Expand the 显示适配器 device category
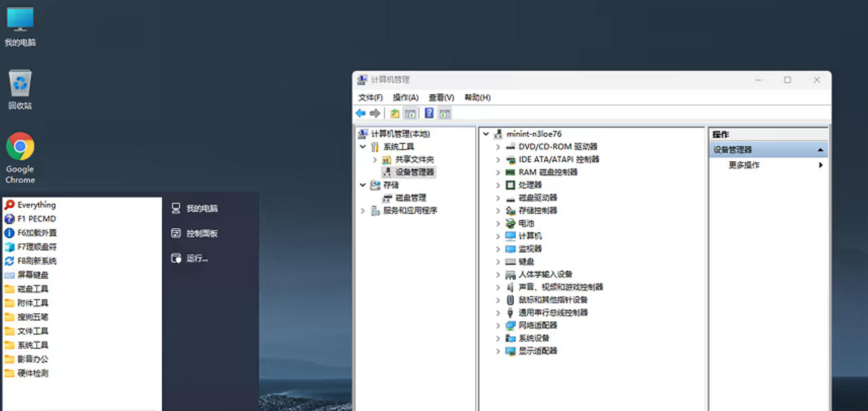Viewport: 868px width, 411px height. (x=498, y=351)
